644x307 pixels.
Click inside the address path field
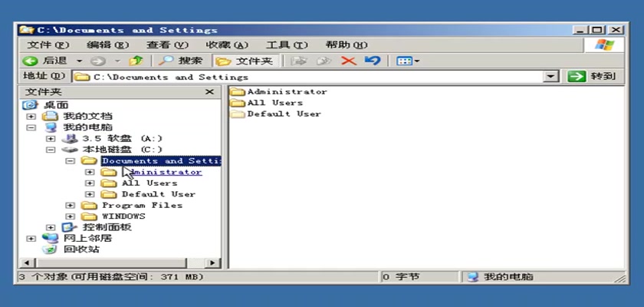point(307,77)
